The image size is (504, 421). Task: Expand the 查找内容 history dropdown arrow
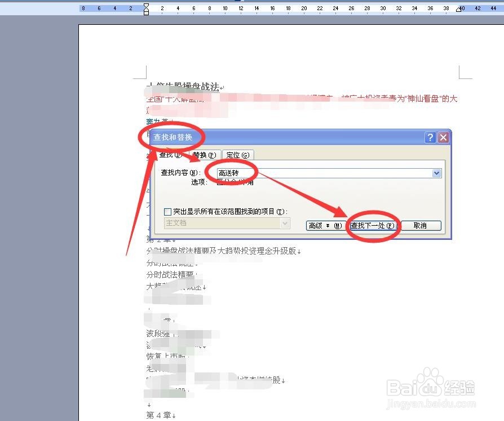pyautogui.click(x=436, y=173)
